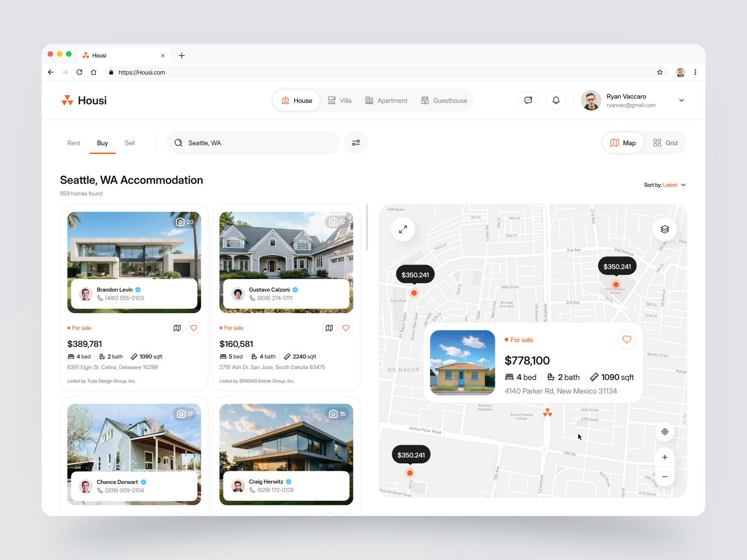Favorite the $778,100 property on the map
The height and width of the screenshot is (560, 747).
(x=627, y=339)
